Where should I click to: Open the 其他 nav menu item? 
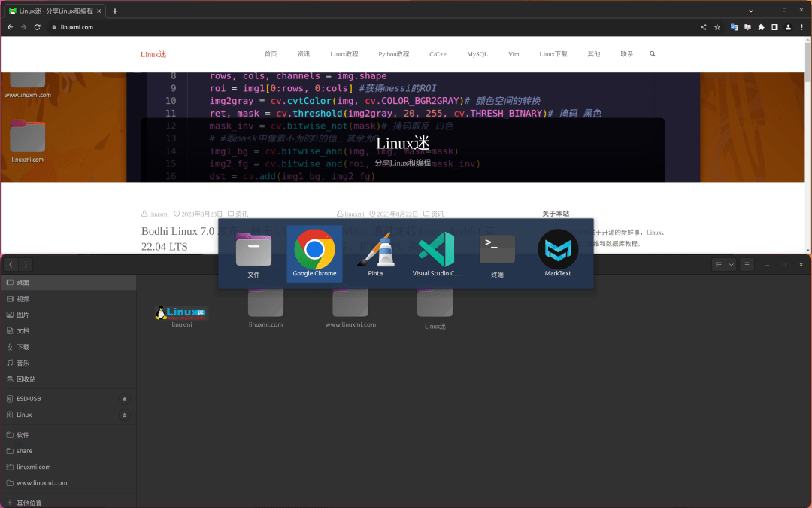(x=593, y=54)
